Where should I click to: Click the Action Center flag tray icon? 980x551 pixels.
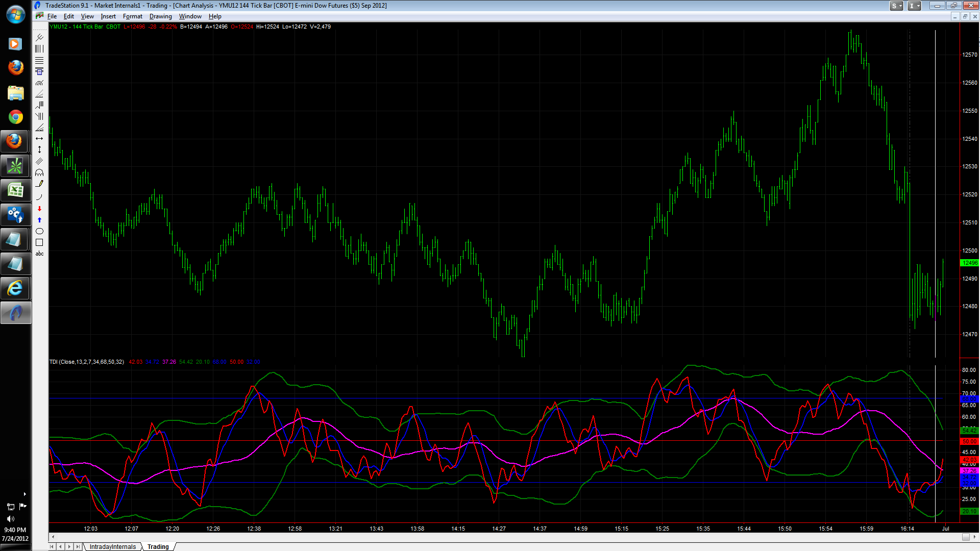[22, 506]
